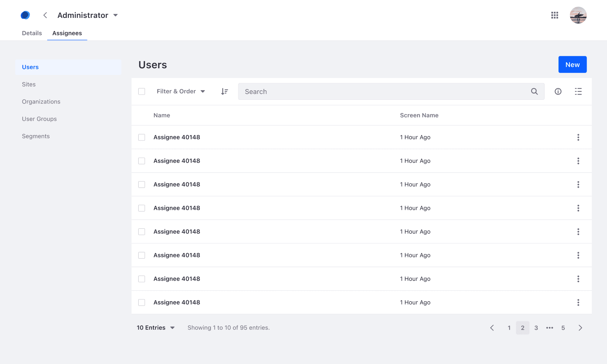Image resolution: width=607 pixels, height=364 pixels.
Task: Expand the Administrator title dropdown
Action: coord(115,15)
